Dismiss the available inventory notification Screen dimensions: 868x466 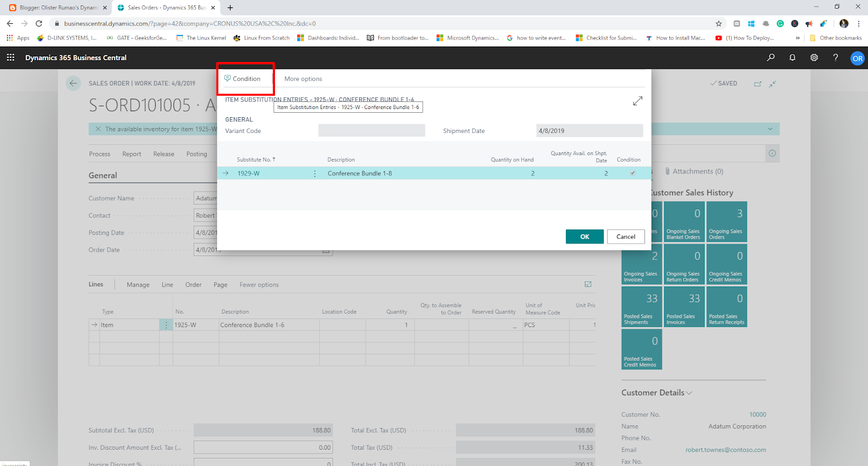pyautogui.click(x=98, y=129)
